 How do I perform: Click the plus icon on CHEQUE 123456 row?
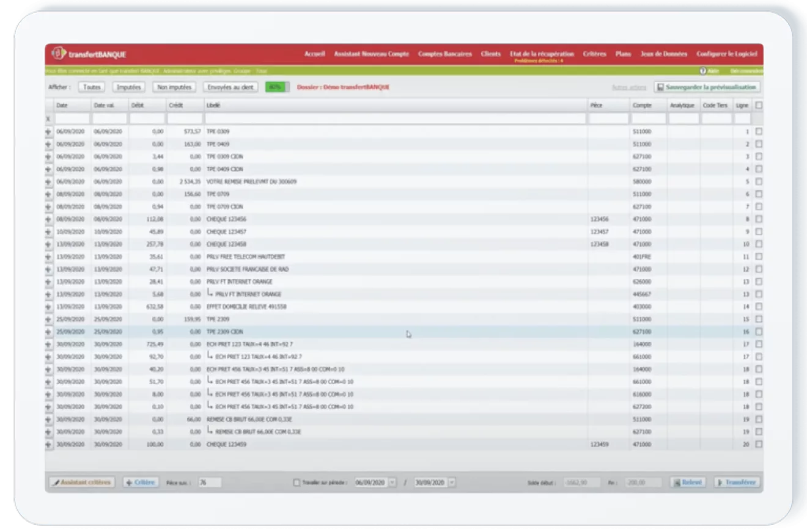48,219
